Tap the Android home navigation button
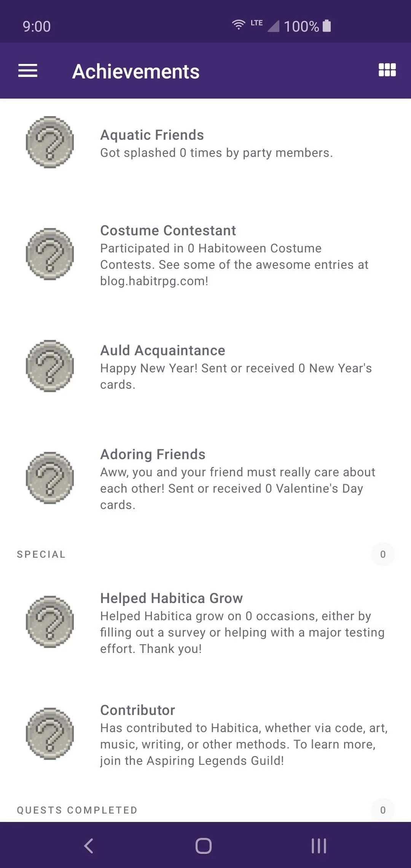Image resolution: width=411 pixels, height=868 pixels. [x=204, y=846]
